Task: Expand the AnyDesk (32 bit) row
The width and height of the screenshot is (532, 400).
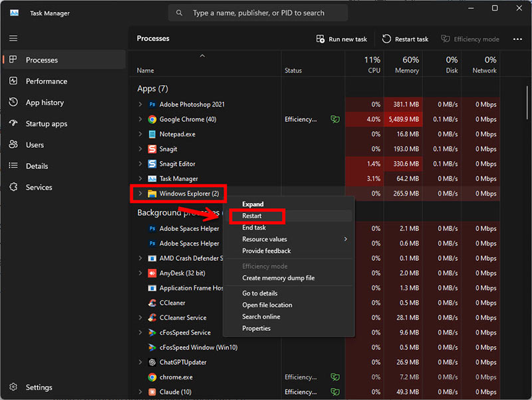Action: 140,273
